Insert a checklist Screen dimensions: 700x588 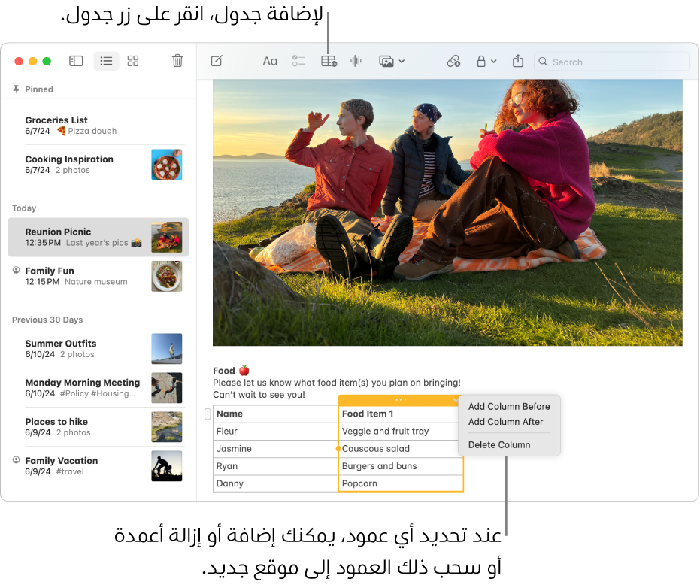(x=298, y=61)
